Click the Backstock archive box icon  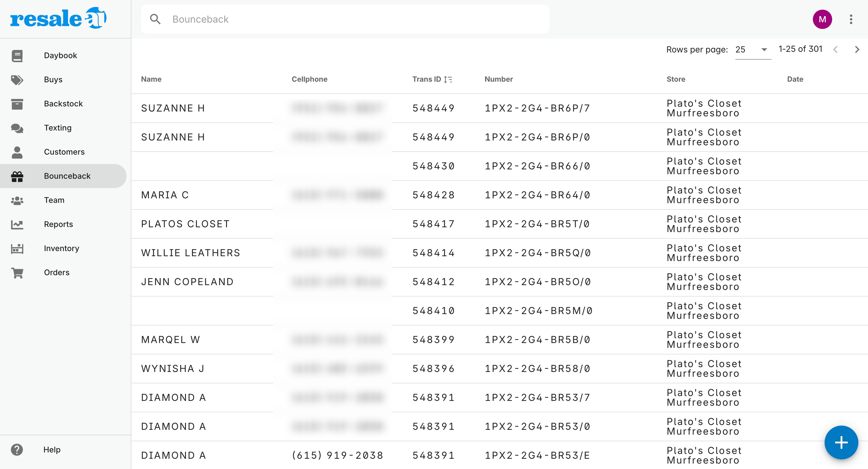pos(17,104)
